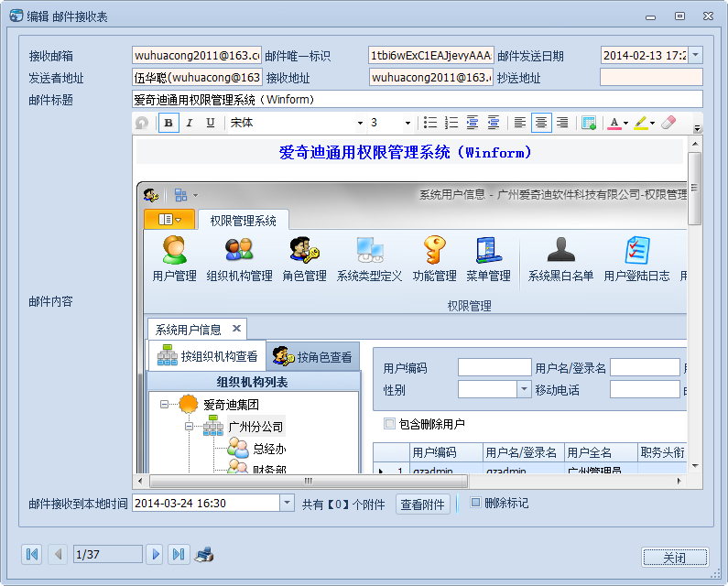Click the record position box 1/37
728x586 pixels.
[108, 554]
